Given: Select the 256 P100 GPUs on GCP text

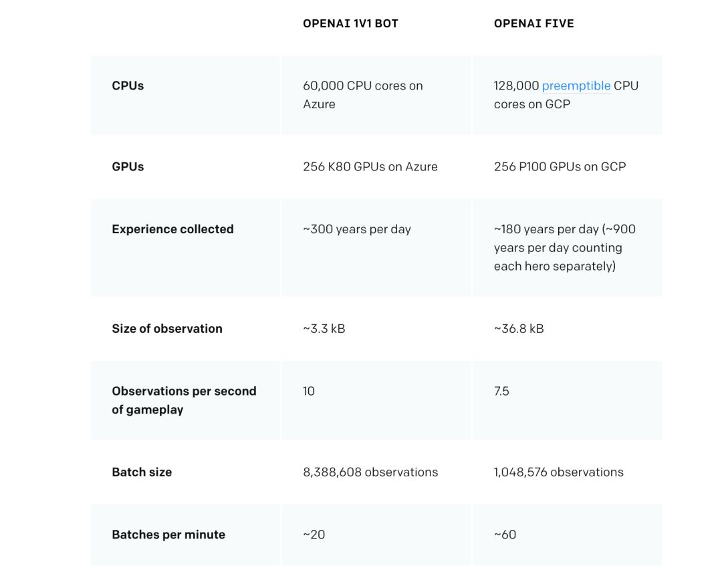Looking at the screenshot, I should pyautogui.click(x=560, y=166).
